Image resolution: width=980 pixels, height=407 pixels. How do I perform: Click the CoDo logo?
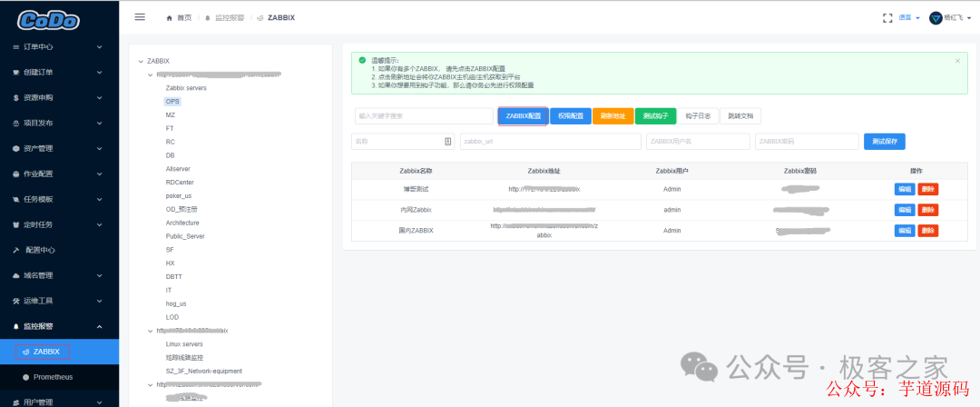(x=48, y=20)
